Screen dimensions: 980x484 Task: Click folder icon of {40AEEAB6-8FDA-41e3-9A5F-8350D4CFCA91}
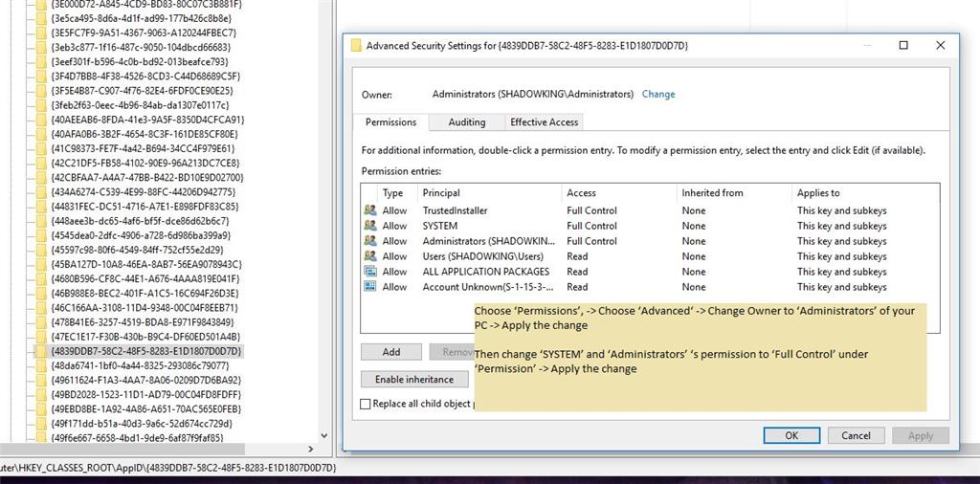(x=42, y=120)
